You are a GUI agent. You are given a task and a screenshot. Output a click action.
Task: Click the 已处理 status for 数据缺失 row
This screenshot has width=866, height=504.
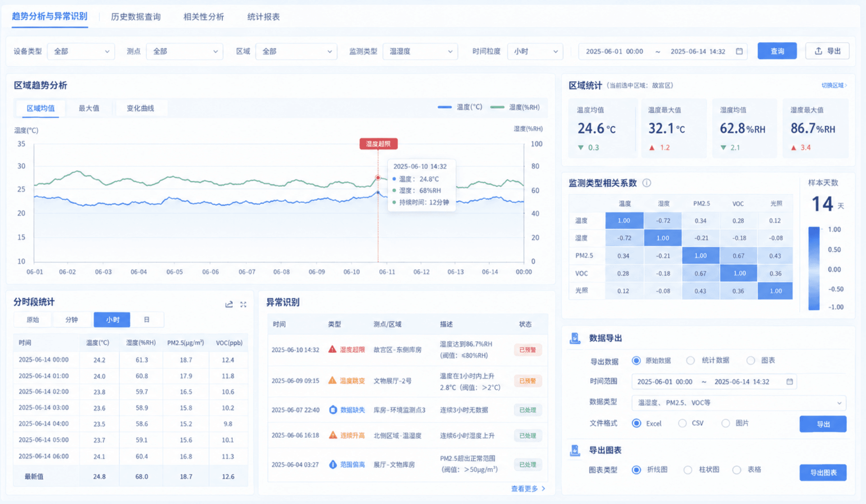pyautogui.click(x=528, y=410)
